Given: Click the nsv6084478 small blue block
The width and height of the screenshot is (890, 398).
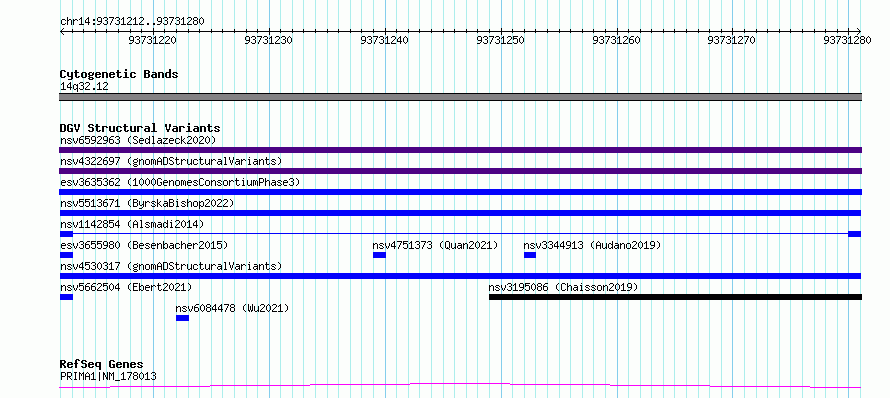Looking at the screenshot, I should (182, 318).
